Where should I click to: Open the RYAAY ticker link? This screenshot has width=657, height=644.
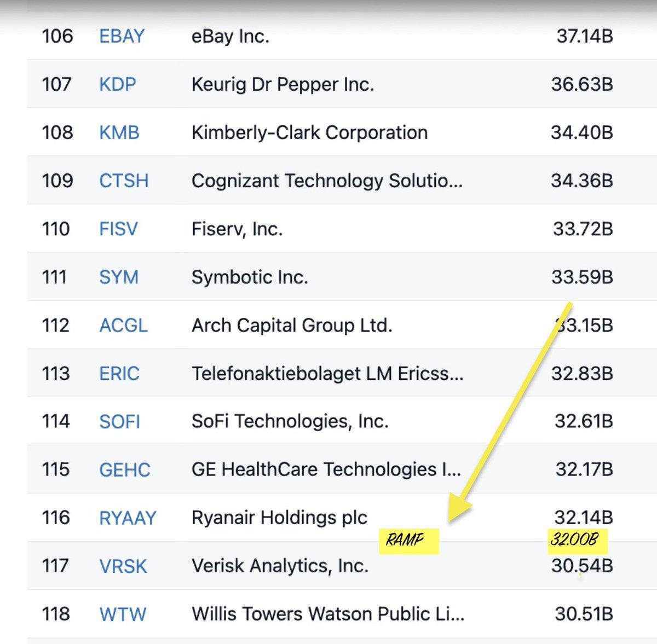click(128, 518)
